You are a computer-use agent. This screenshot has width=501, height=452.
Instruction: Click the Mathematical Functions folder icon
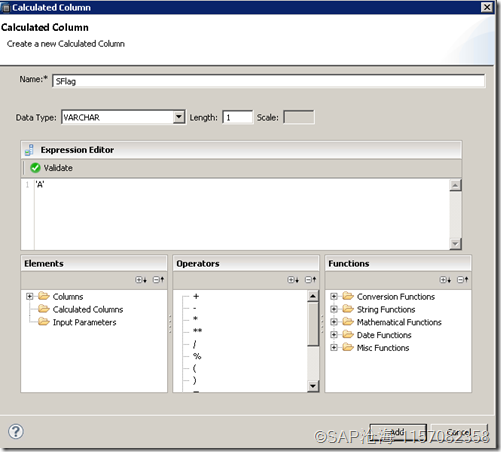tap(348, 321)
